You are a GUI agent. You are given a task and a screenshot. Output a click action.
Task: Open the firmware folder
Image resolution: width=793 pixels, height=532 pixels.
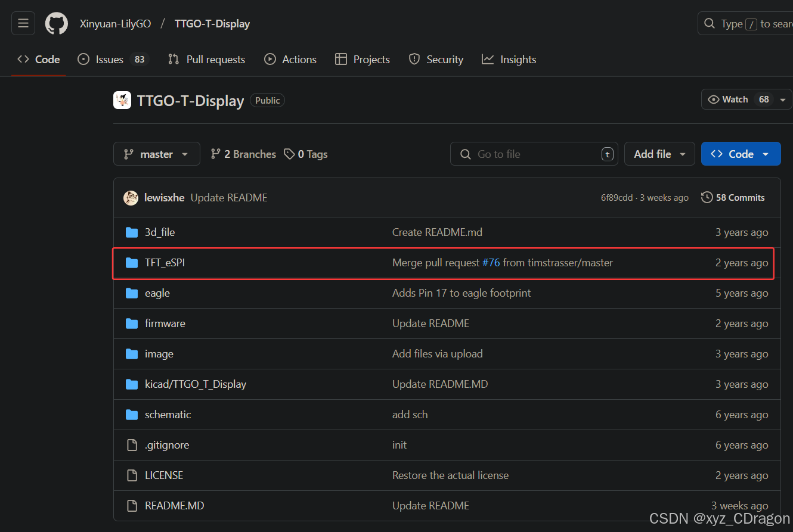pyautogui.click(x=165, y=323)
